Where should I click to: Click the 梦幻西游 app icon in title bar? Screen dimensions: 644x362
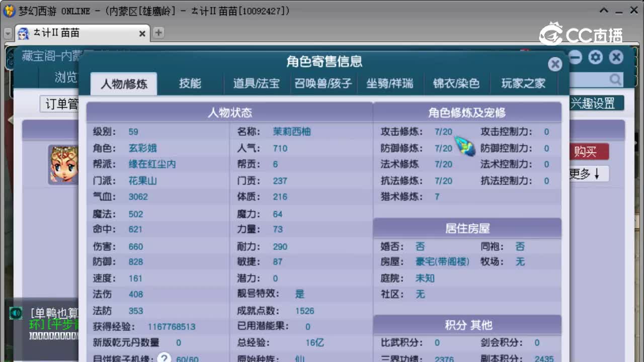(x=9, y=11)
